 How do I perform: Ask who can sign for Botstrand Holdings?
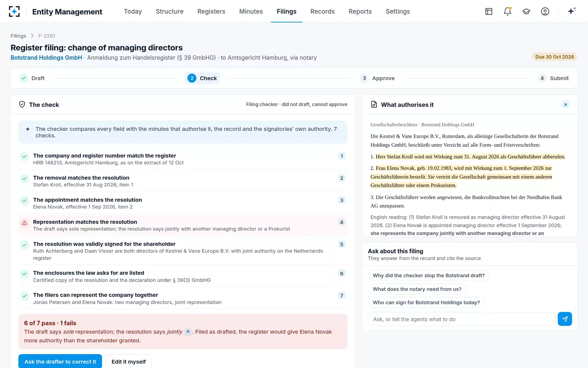[426, 303]
